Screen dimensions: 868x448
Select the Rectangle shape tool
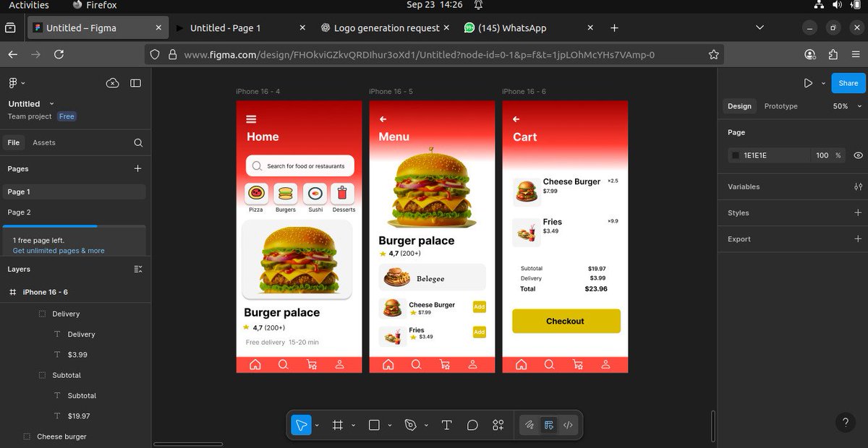coord(374,425)
